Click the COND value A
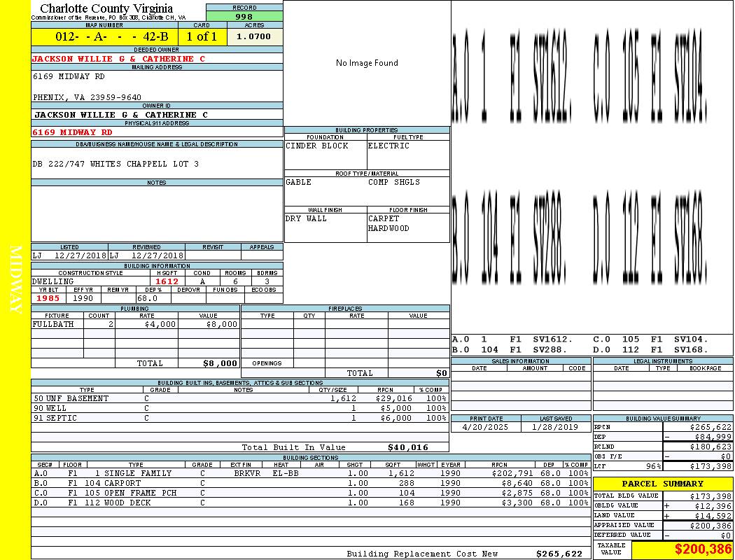Image resolution: width=735 pixels, height=560 pixels. click(x=202, y=281)
